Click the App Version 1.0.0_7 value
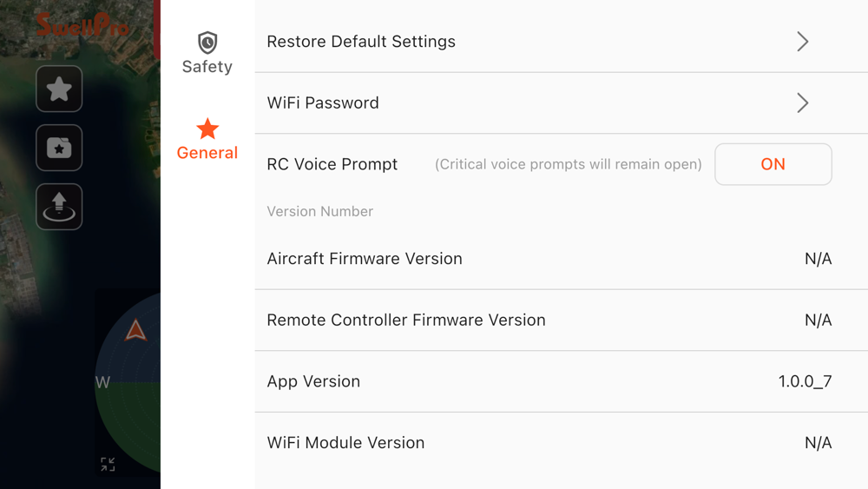868x489 pixels. tap(805, 381)
